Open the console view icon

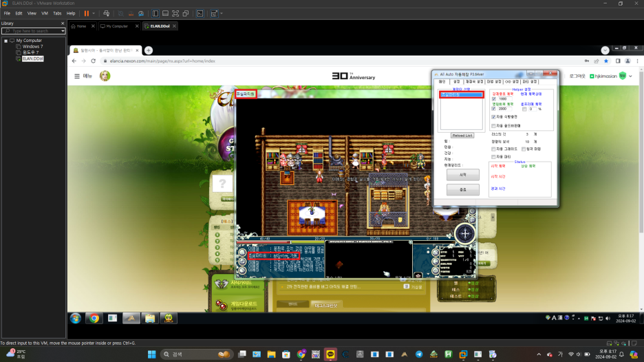tap(200, 14)
